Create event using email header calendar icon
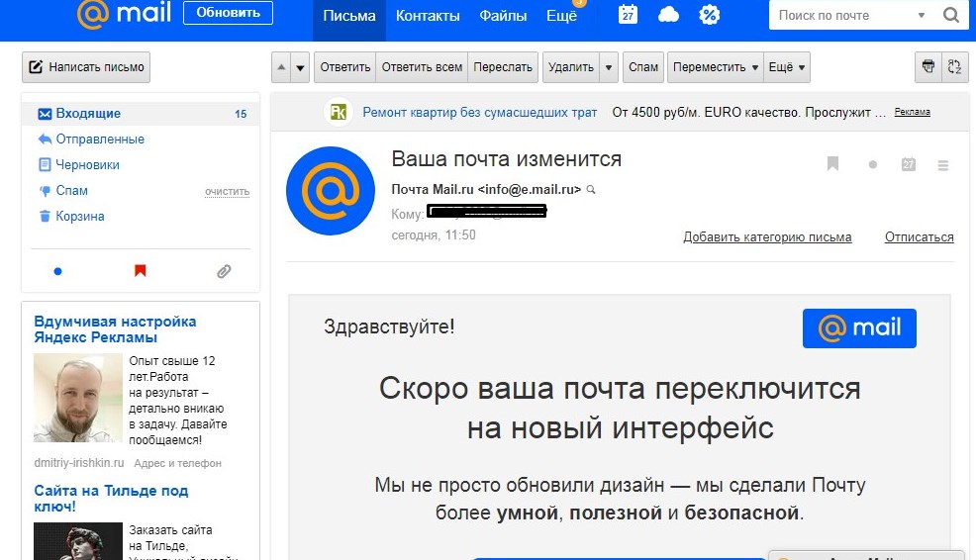The height and width of the screenshot is (560, 976). click(909, 165)
